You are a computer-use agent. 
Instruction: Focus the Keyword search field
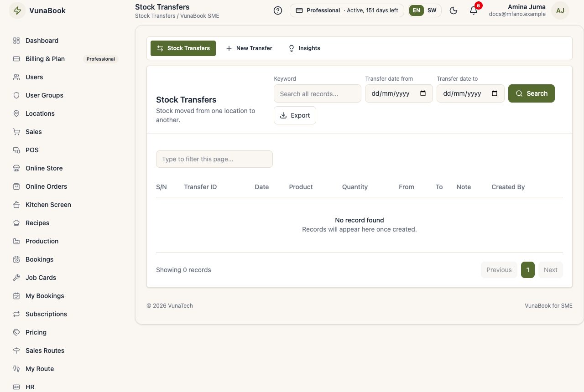pos(318,93)
